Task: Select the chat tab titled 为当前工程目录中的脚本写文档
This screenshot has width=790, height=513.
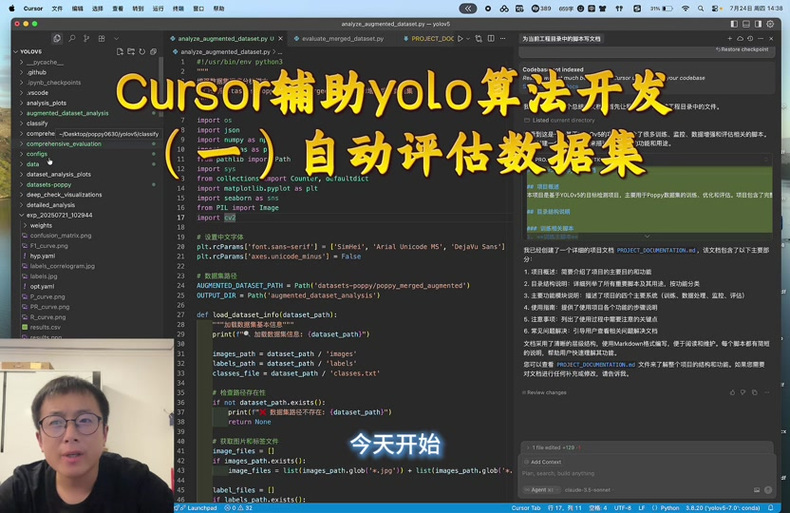Action: (x=561, y=39)
